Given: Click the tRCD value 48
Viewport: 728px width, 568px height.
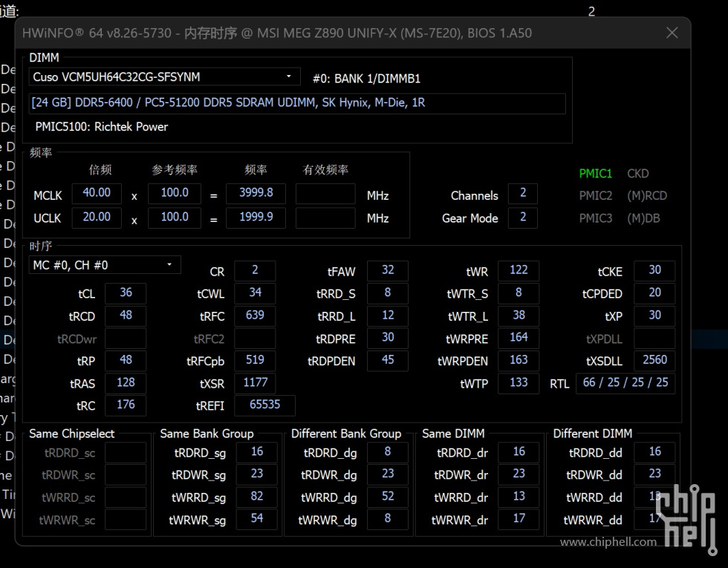Looking at the screenshot, I should tap(126, 316).
